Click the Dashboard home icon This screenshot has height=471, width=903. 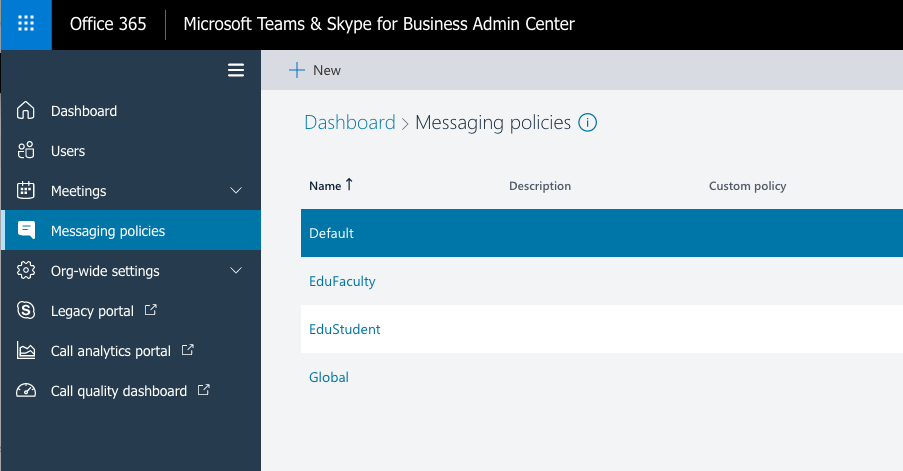[25, 111]
